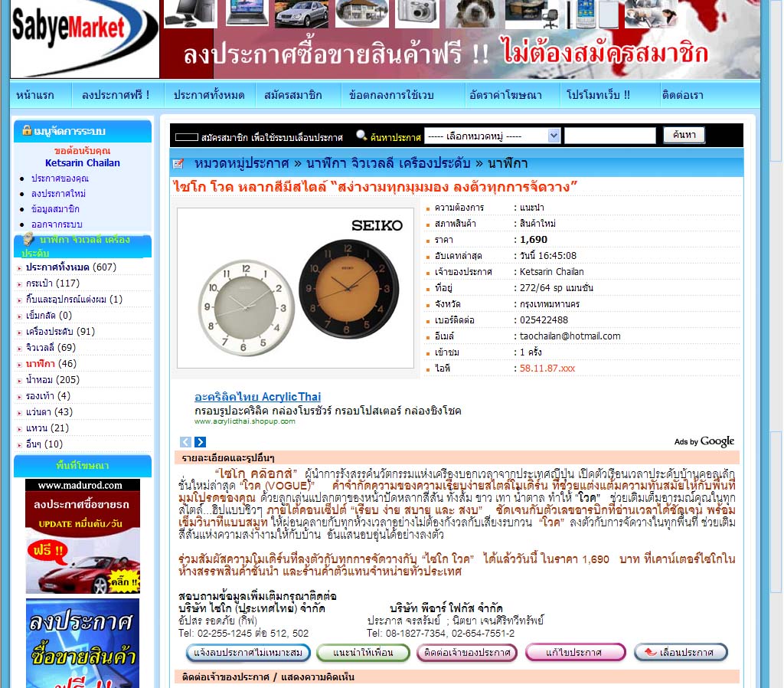Click the ค้นหา search button
This screenshot has height=688, width=784.
click(x=684, y=135)
